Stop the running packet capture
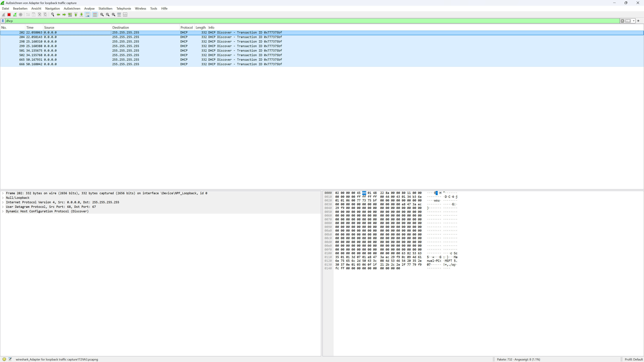 pyautogui.click(x=9, y=15)
